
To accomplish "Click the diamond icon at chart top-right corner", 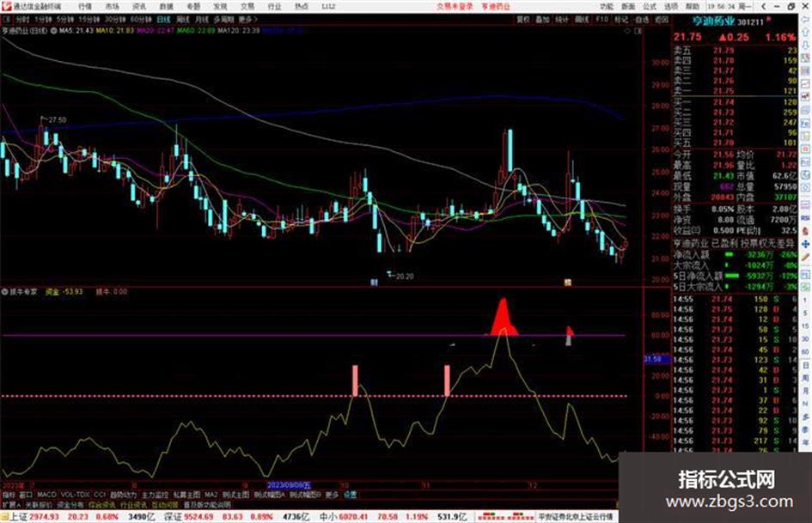I will point(627,31).
